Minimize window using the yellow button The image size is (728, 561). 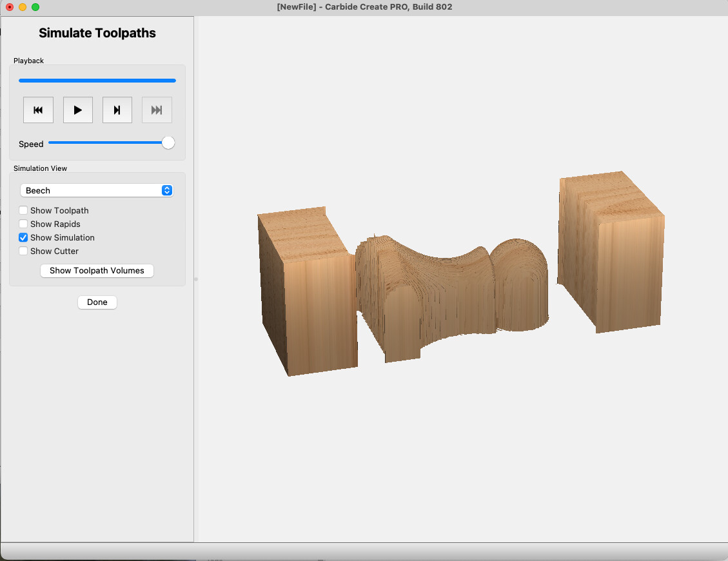(x=23, y=7)
